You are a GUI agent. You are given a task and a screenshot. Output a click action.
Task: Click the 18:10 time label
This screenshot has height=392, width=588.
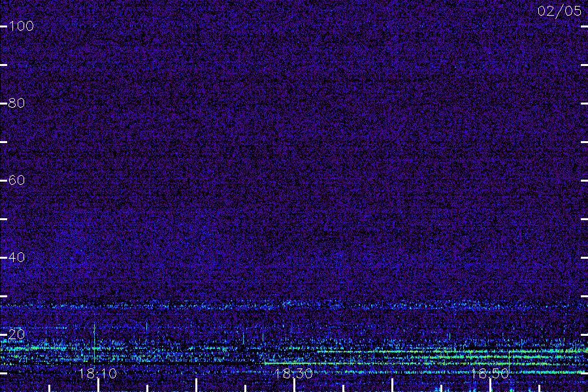click(x=98, y=373)
